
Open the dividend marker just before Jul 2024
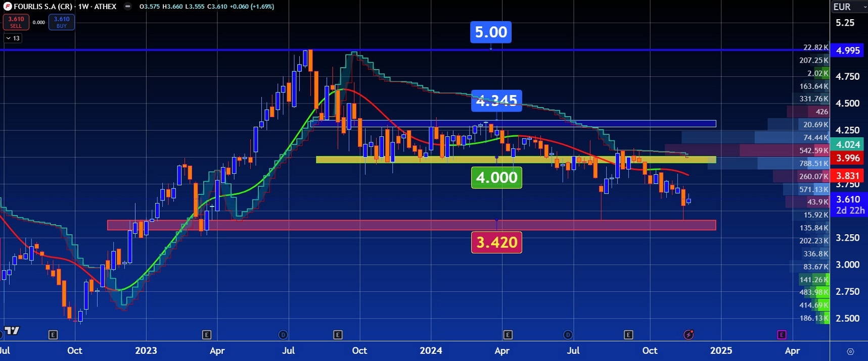(x=568, y=335)
